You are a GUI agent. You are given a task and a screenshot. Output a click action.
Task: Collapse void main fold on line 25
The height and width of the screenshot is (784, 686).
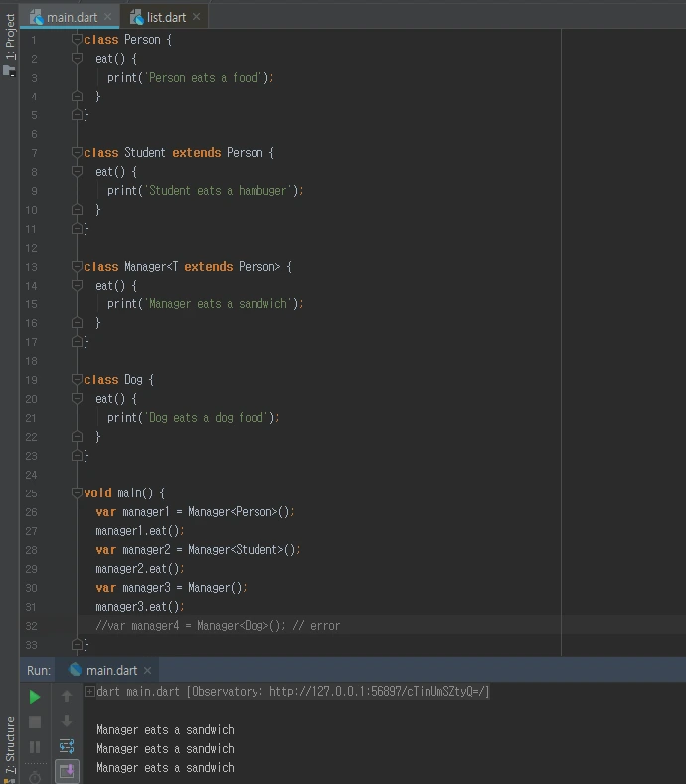click(77, 493)
